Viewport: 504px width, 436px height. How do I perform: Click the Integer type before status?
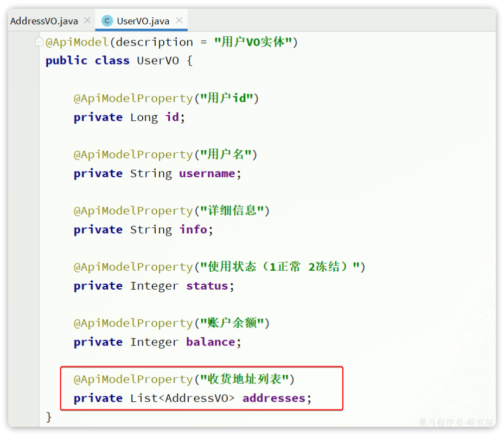[154, 286]
